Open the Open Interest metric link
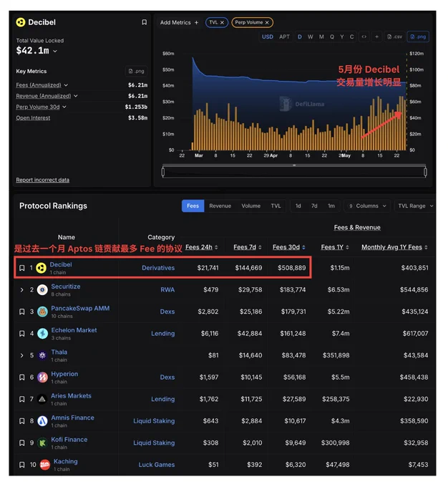The height and width of the screenshot is (487, 448). (x=33, y=117)
